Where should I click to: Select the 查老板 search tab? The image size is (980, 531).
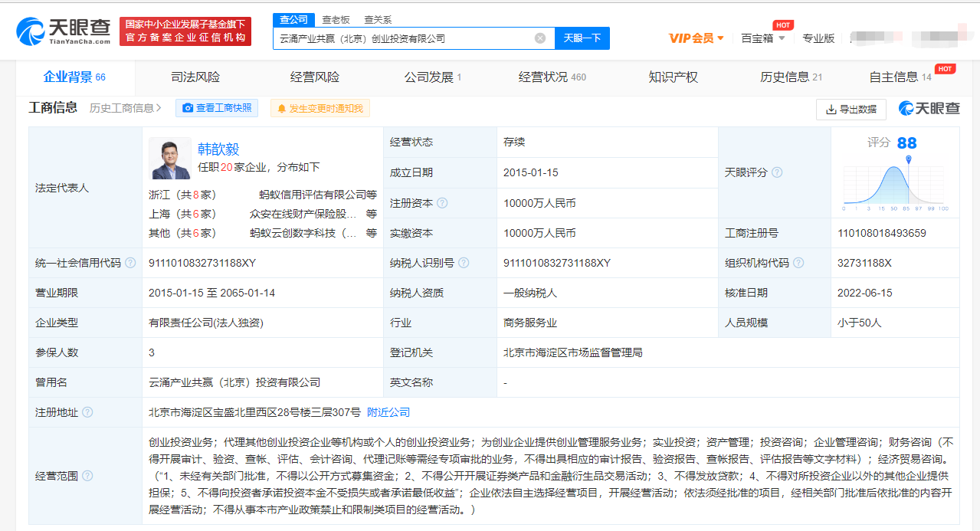tap(336, 20)
